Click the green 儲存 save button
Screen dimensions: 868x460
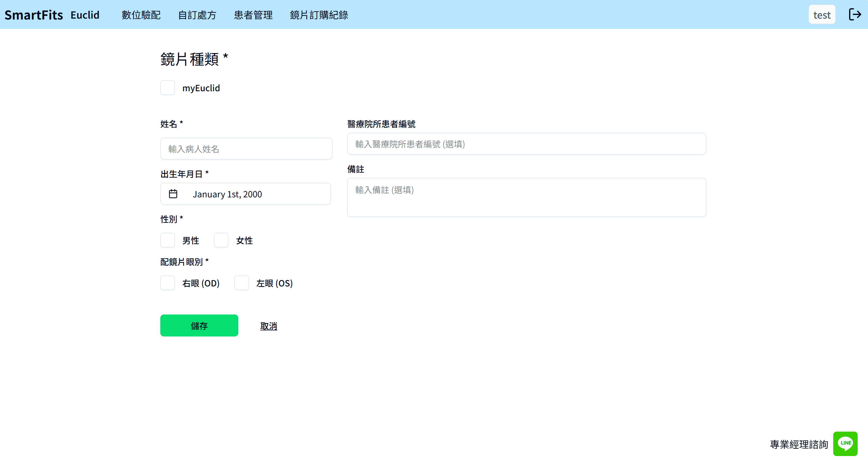[199, 325]
